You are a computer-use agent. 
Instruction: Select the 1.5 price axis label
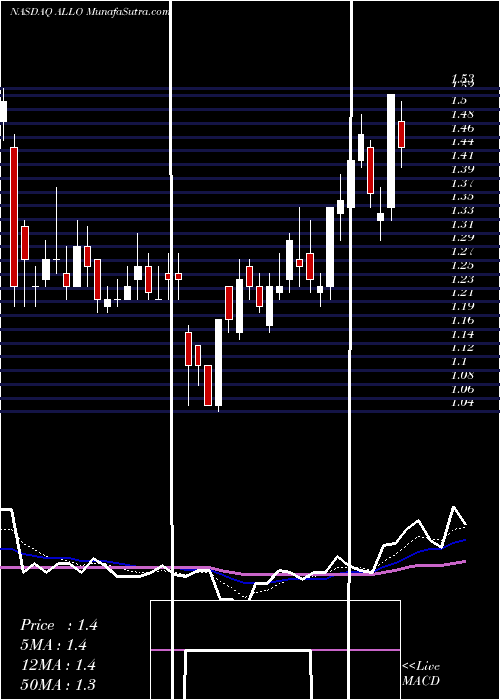pyautogui.click(x=460, y=100)
